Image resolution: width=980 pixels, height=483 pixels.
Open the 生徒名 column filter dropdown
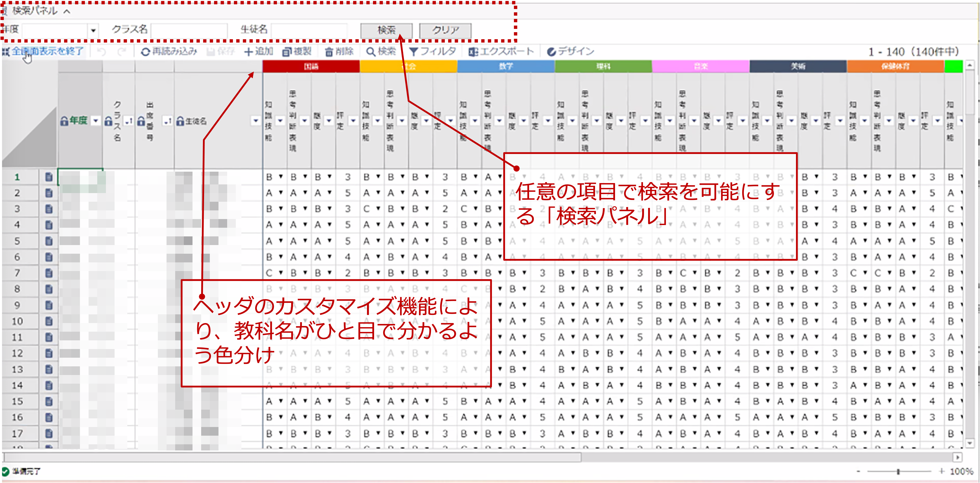[x=256, y=121]
